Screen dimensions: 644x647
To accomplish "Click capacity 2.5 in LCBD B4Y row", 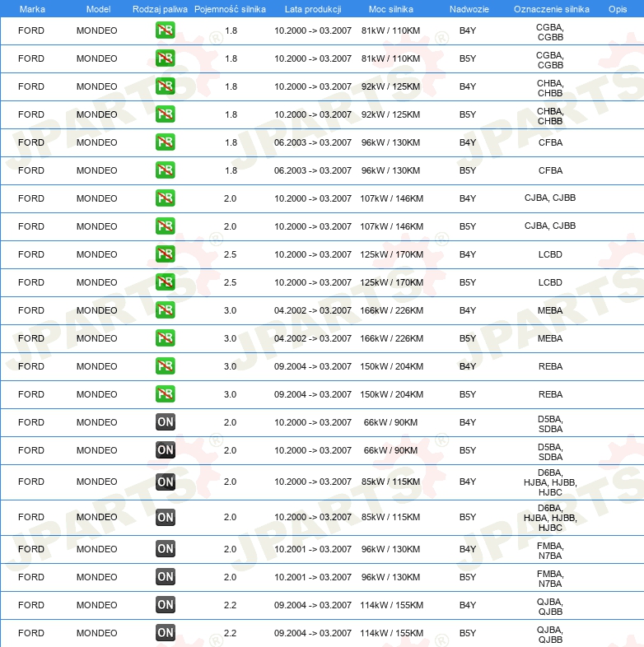I will click(x=231, y=254).
